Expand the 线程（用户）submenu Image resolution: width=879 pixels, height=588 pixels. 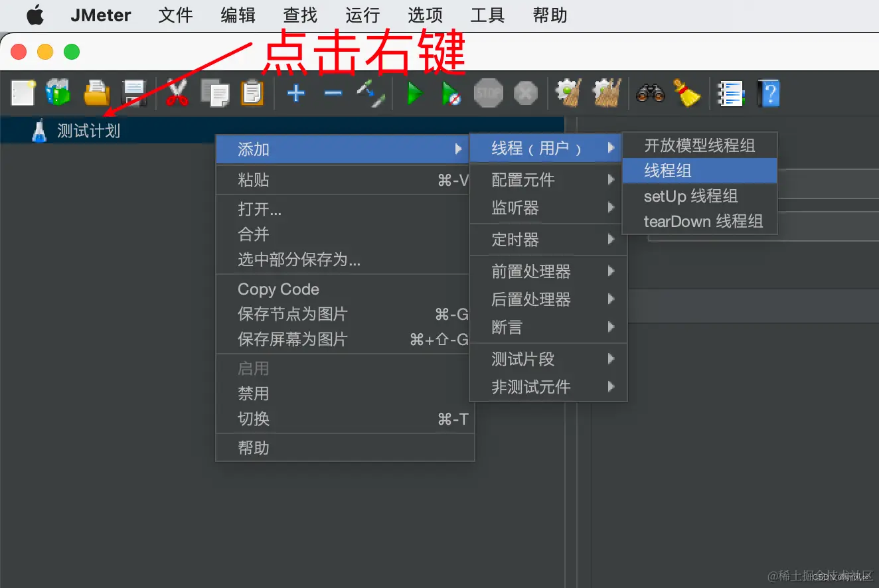pyautogui.click(x=546, y=148)
